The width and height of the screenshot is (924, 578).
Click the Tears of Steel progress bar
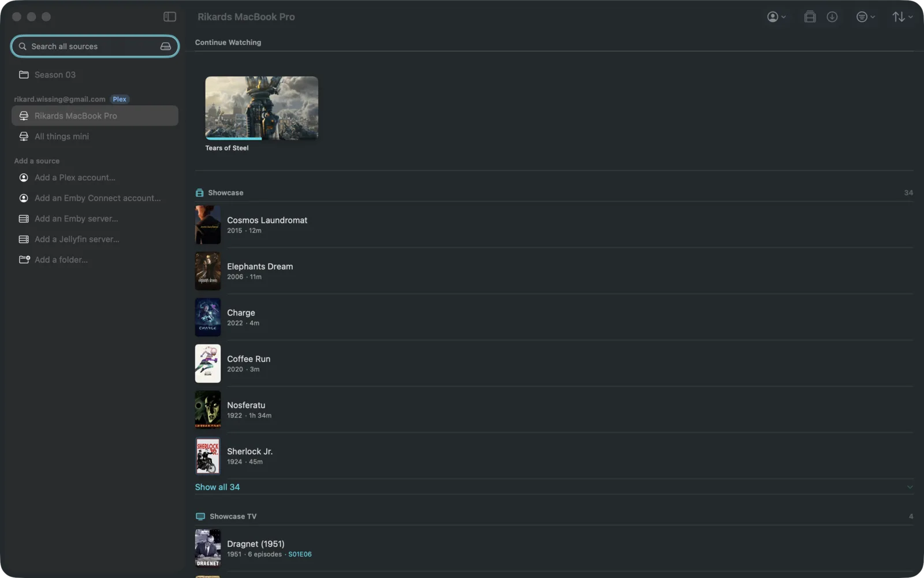click(x=262, y=139)
